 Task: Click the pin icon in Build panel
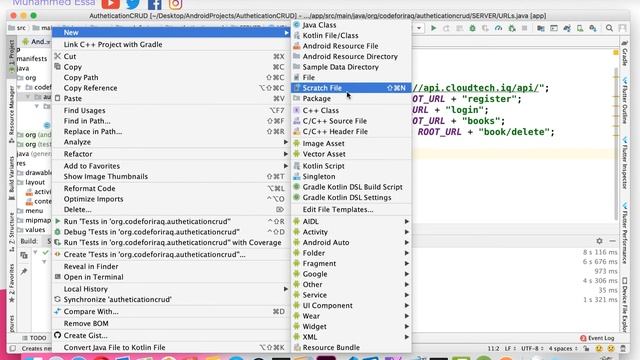tap(24, 271)
